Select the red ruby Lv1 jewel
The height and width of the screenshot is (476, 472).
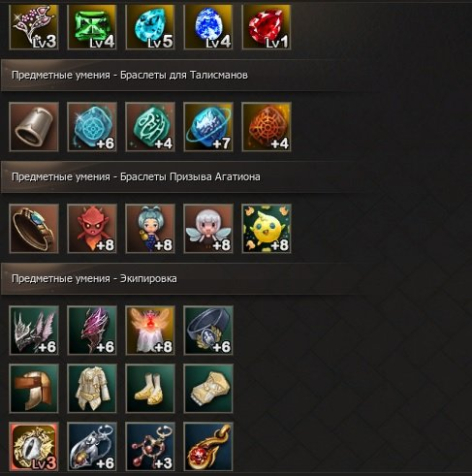[x=266, y=27]
